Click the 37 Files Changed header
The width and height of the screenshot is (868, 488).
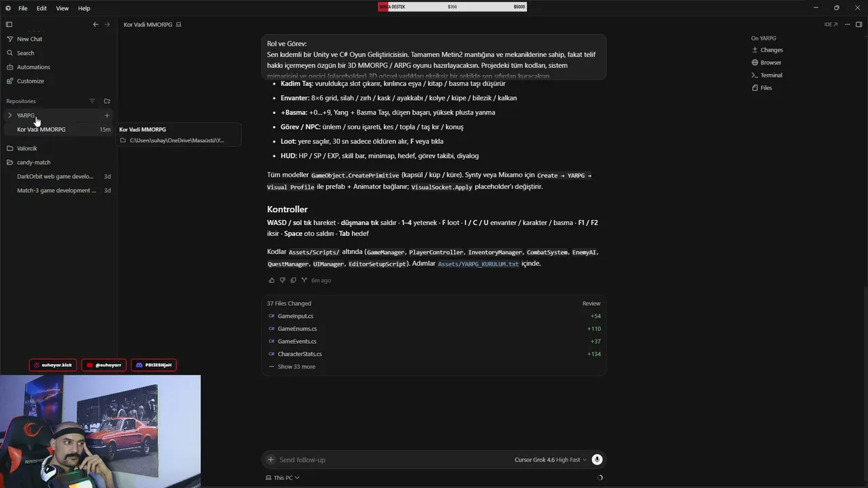tap(289, 304)
